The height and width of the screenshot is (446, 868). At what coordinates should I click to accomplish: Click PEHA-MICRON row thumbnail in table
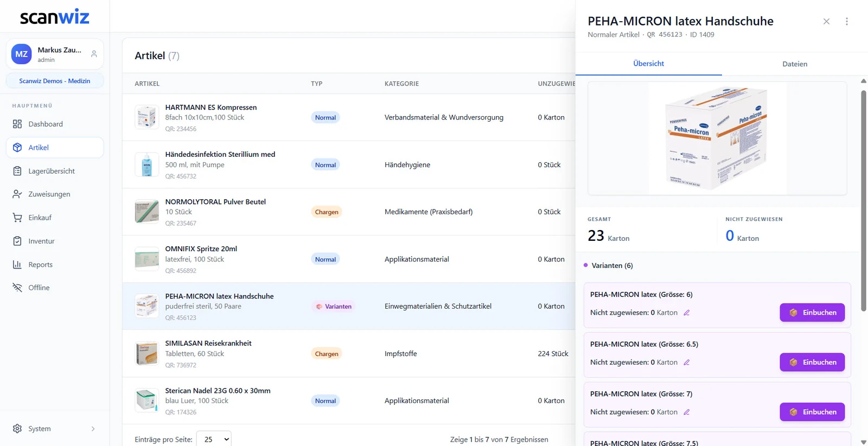tap(146, 306)
